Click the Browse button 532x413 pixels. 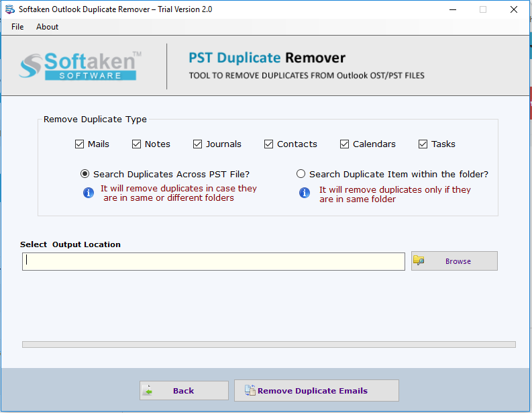pos(454,261)
